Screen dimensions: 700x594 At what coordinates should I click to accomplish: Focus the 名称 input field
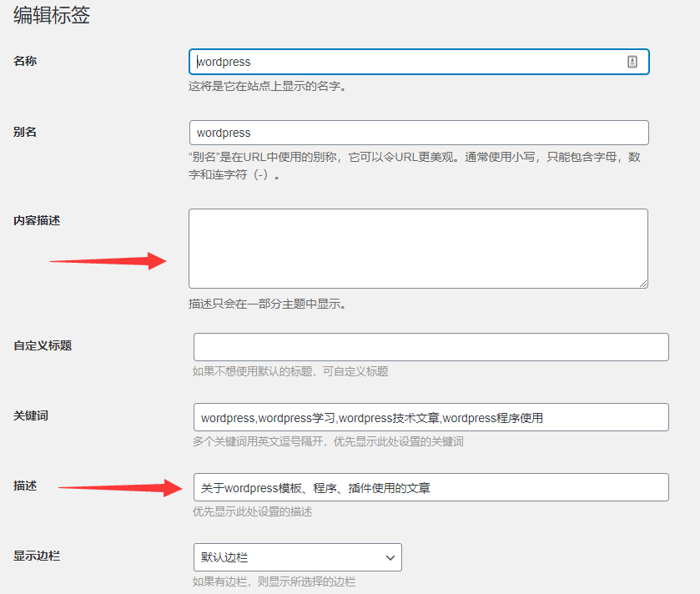[419, 62]
